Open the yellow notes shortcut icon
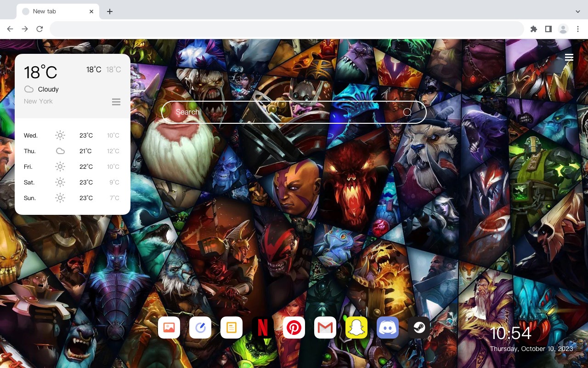This screenshot has width=588, height=368. point(232,328)
